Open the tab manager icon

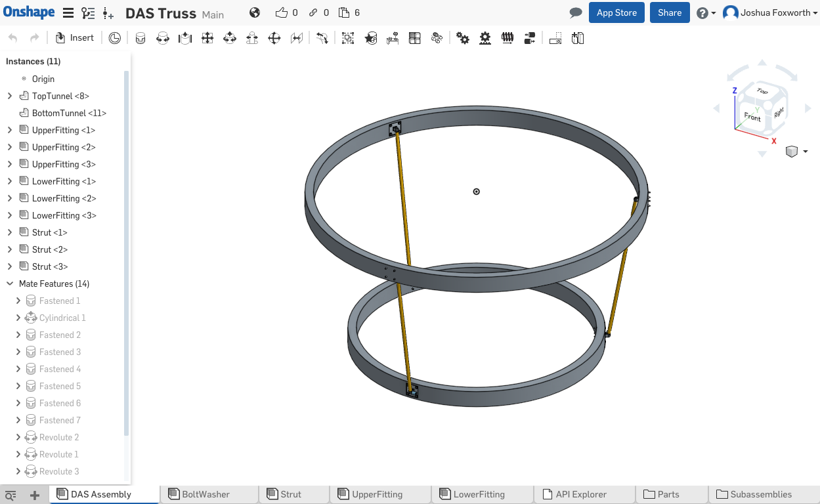11,495
